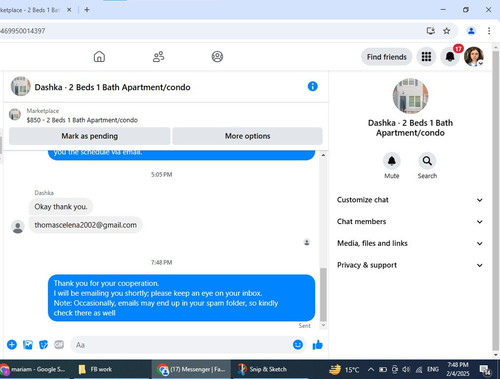500x379 pixels.
Task: Click the install app icon in address bar
Action: coord(431,31)
